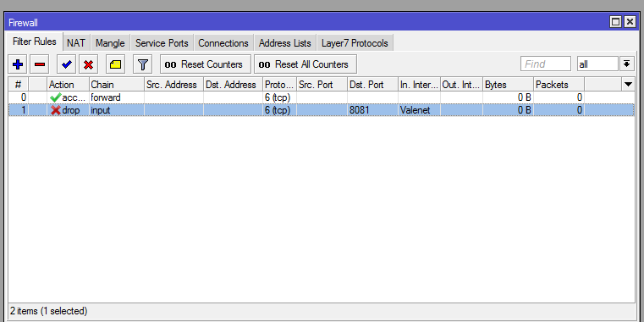This screenshot has width=644, height=322.
Task: Click the Valenet interface cell
Action: [420, 110]
